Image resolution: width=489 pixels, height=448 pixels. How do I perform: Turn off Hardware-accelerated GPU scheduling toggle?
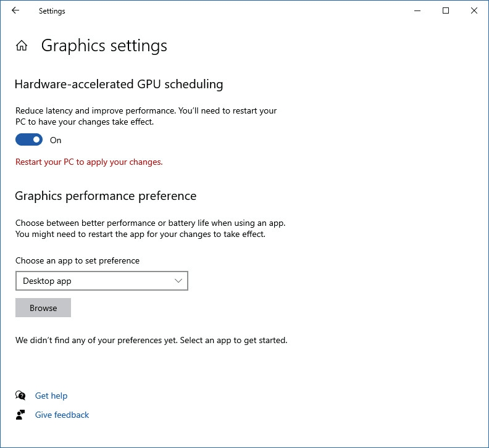coord(29,140)
